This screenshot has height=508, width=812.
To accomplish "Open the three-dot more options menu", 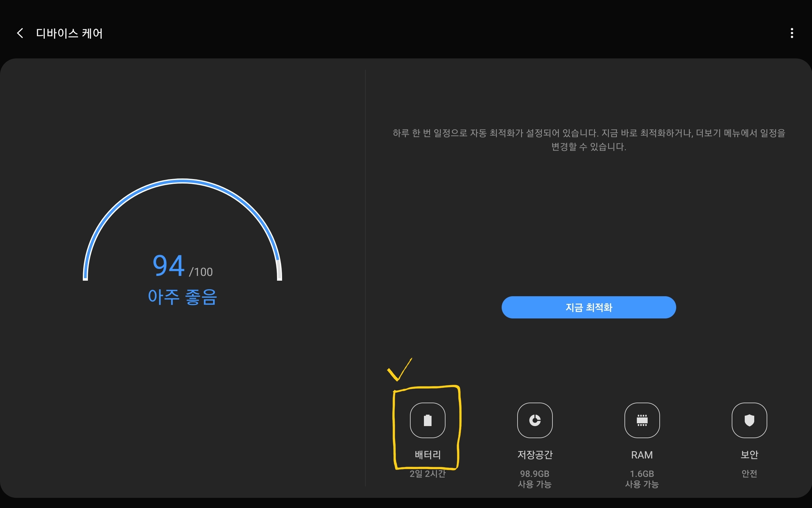I will tap(791, 33).
